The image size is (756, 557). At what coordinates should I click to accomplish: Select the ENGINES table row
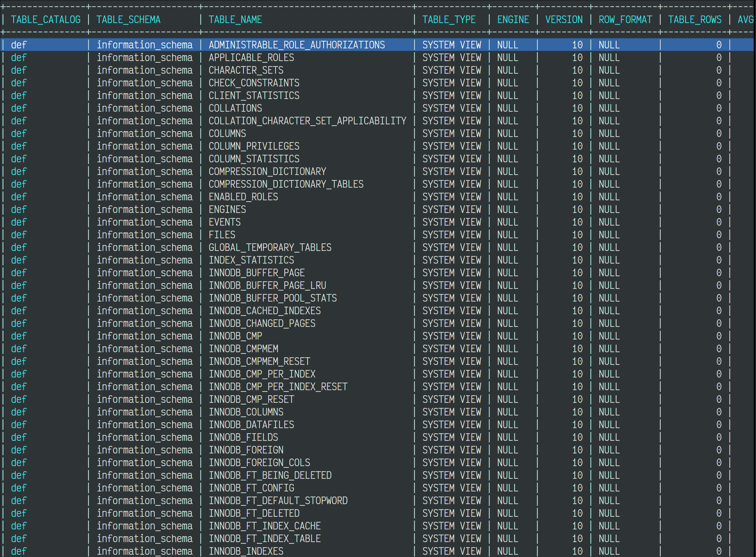[x=227, y=209]
